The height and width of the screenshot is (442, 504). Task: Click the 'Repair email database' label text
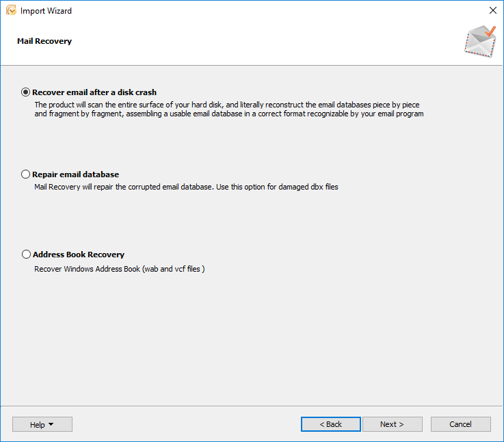click(75, 174)
